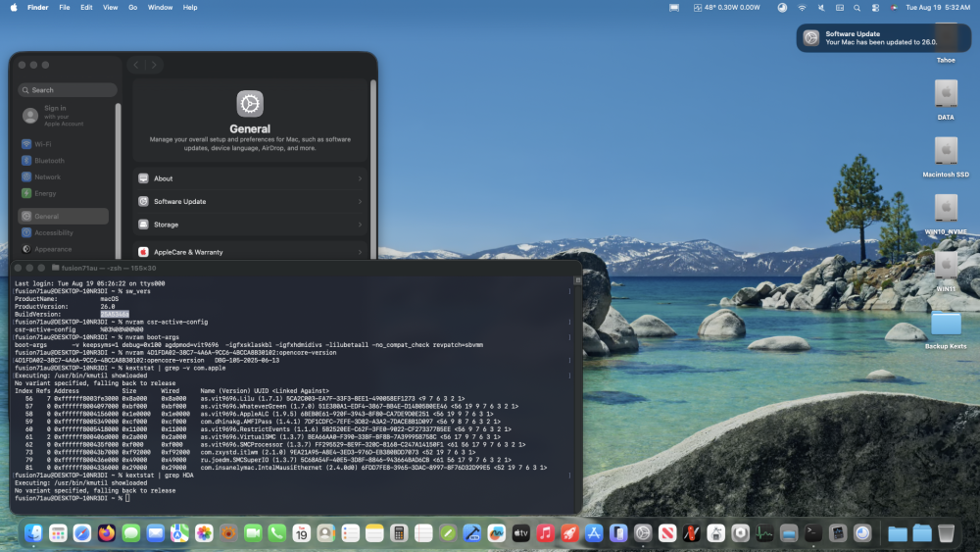Open Notes app in the Dock
Screen dimensions: 980x552
(374, 533)
